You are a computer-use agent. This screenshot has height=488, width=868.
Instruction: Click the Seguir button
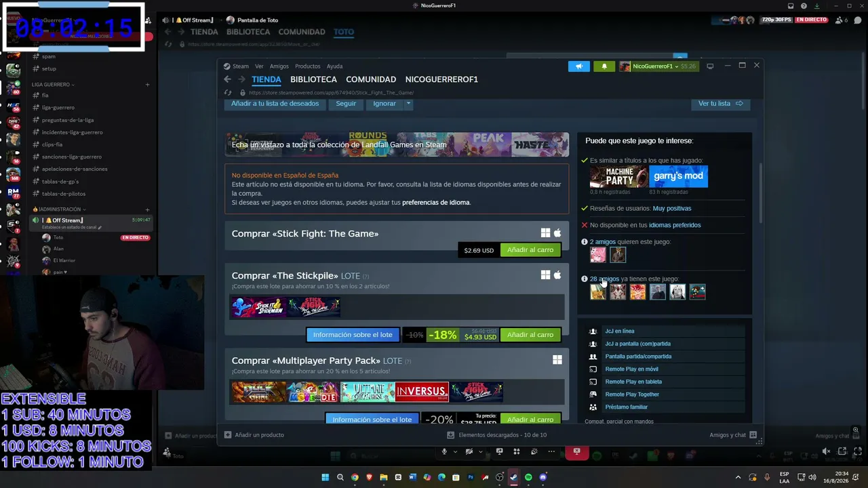pos(346,104)
